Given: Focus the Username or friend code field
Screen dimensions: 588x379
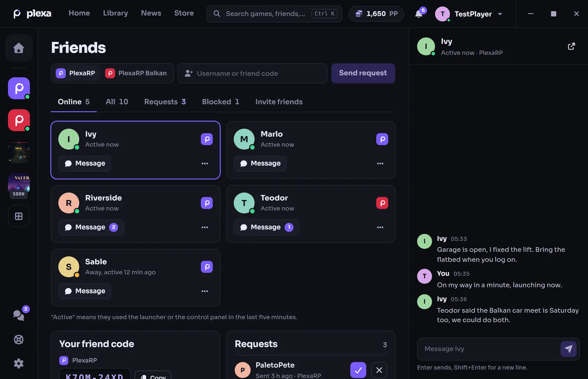Looking at the screenshot, I should pyautogui.click(x=252, y=74).
